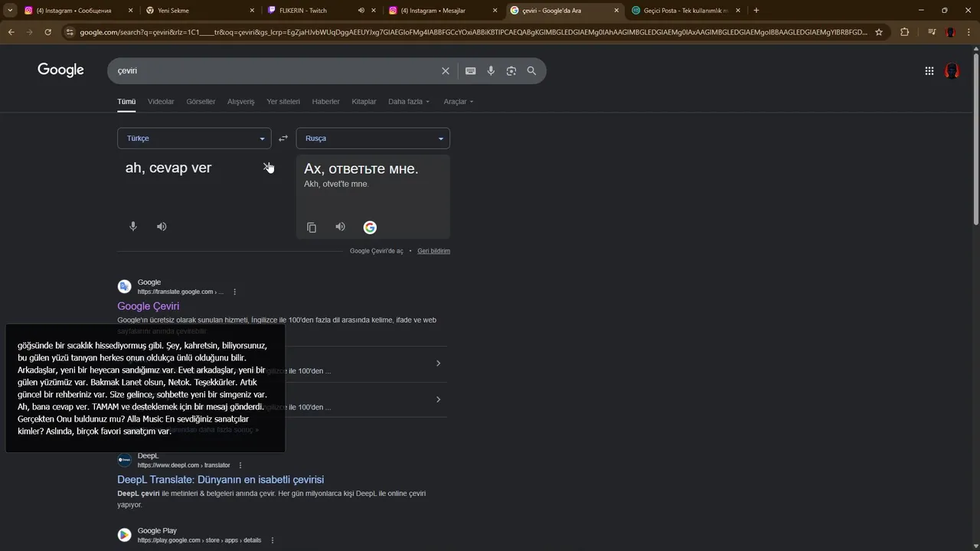This screenshot has height=551, width=980.
Task: Expand the first sub-result chevron
Action: [438, 364]
